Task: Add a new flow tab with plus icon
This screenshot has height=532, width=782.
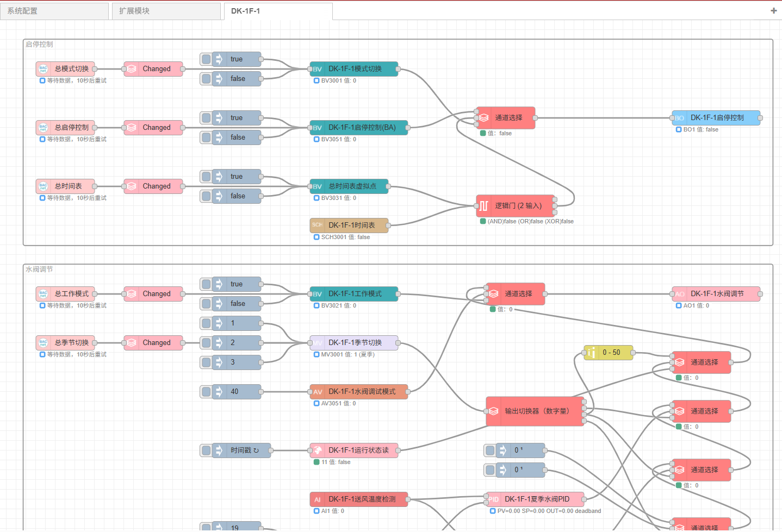Action: point(774,10)
